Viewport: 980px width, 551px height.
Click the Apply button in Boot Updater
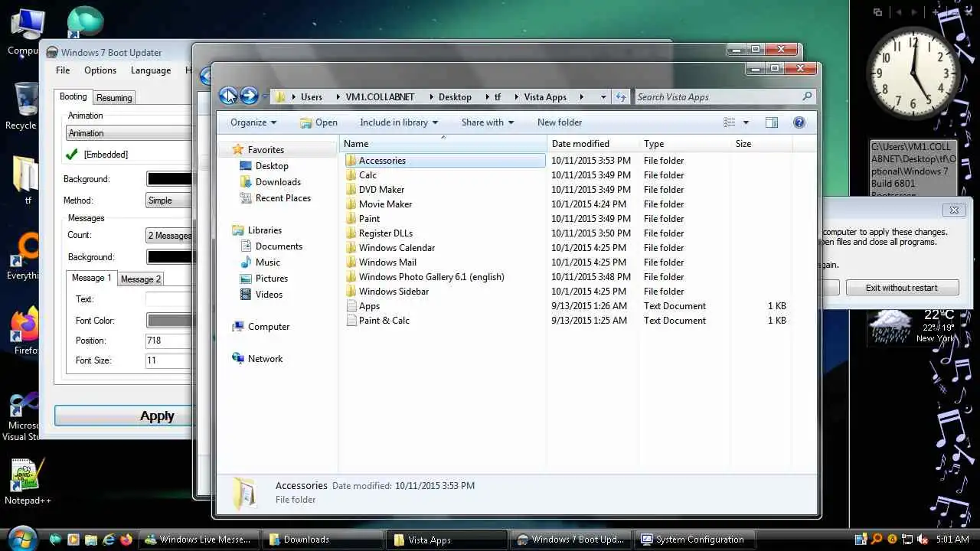tap(124, 416)
